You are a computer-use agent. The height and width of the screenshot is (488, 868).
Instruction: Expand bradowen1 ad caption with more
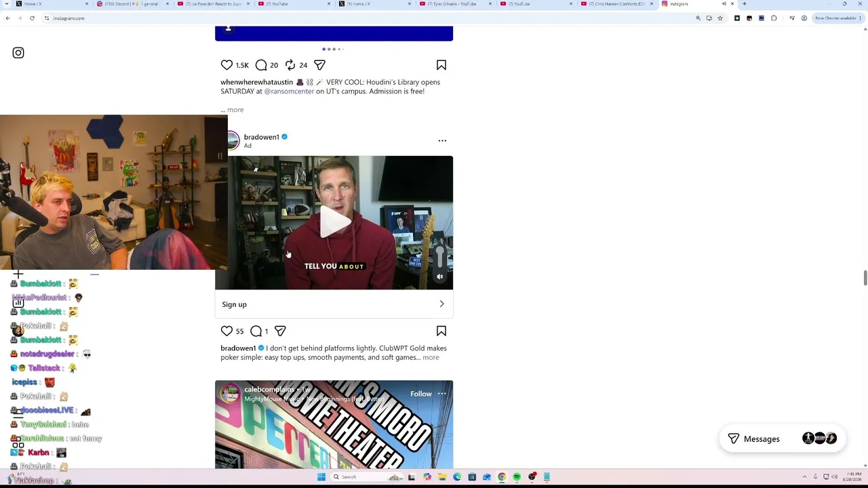click(431, 358)
